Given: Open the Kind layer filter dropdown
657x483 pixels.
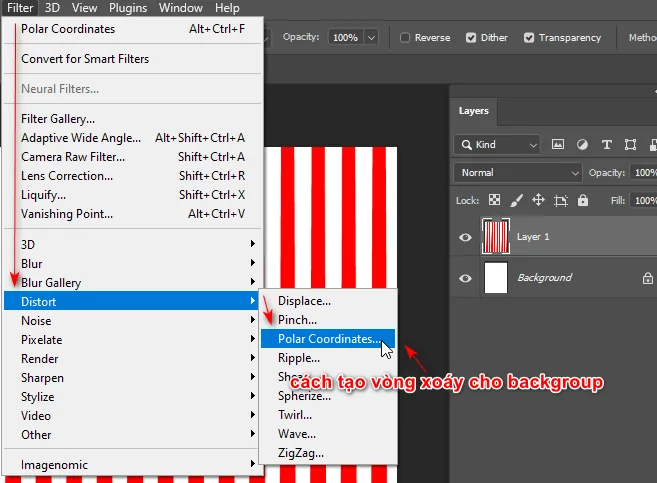Looking at the screenshot, I should click(497, 145).
